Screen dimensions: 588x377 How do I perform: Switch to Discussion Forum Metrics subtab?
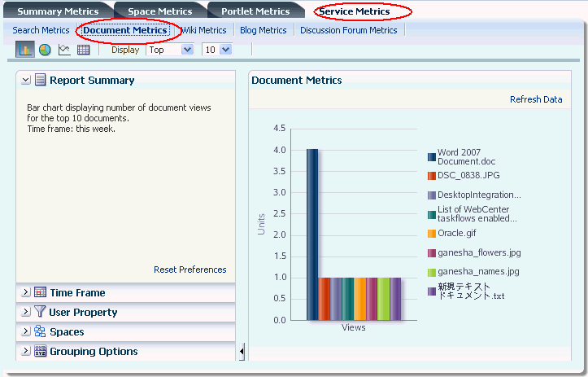pyautogui.click(x=348, y=30)
